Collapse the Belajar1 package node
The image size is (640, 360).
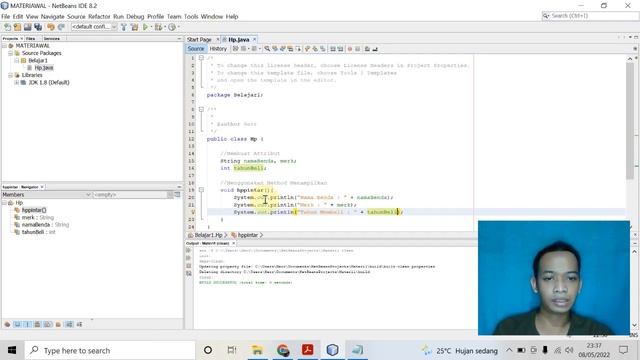(x=17, y=60)
